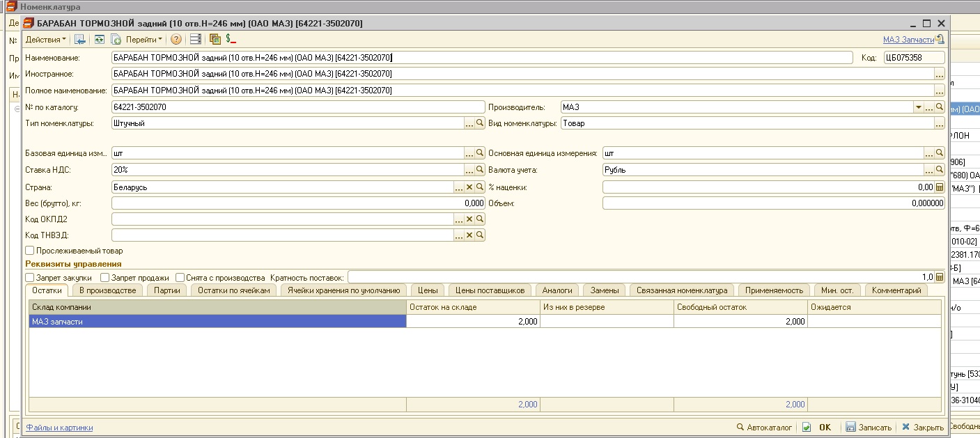Open the Аналоги tab
This screenshot has height=438, width=980.
[557, 290]
